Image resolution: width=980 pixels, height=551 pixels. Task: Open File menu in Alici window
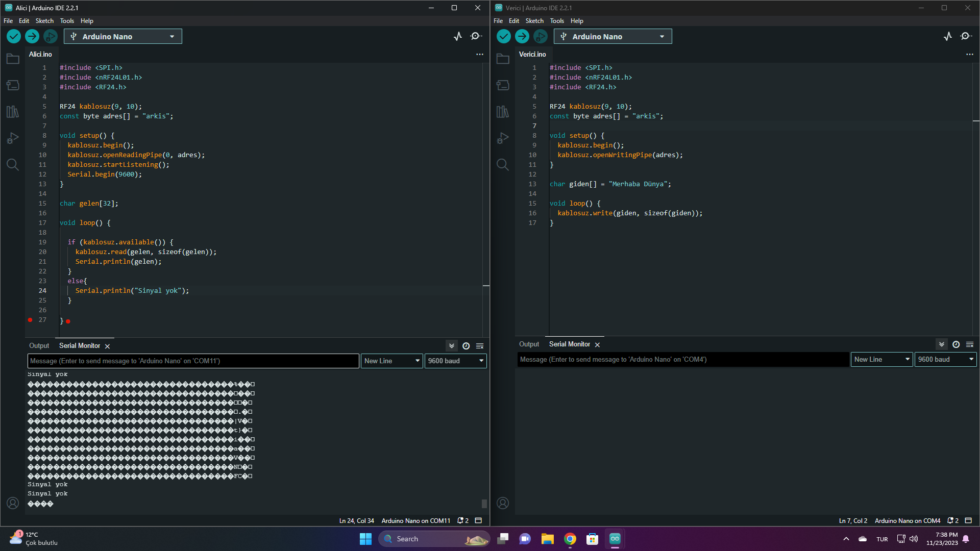coord(8,21)
